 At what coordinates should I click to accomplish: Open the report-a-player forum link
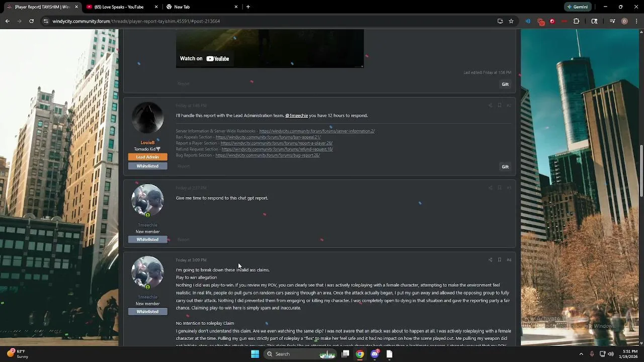point(277,143)
